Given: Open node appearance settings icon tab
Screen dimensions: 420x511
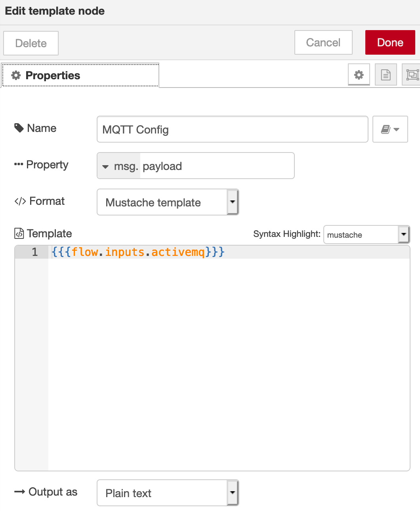Looking at the screenshot, I should click(412, 74).
